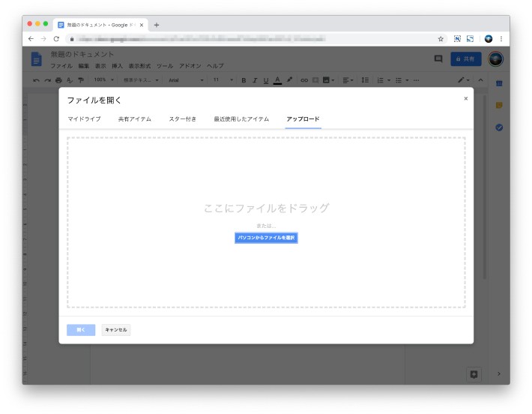Expand side panel with right chevron
The width and height of the screenshot is (532, 414).
pyautogui.click(x=499, y=373)
